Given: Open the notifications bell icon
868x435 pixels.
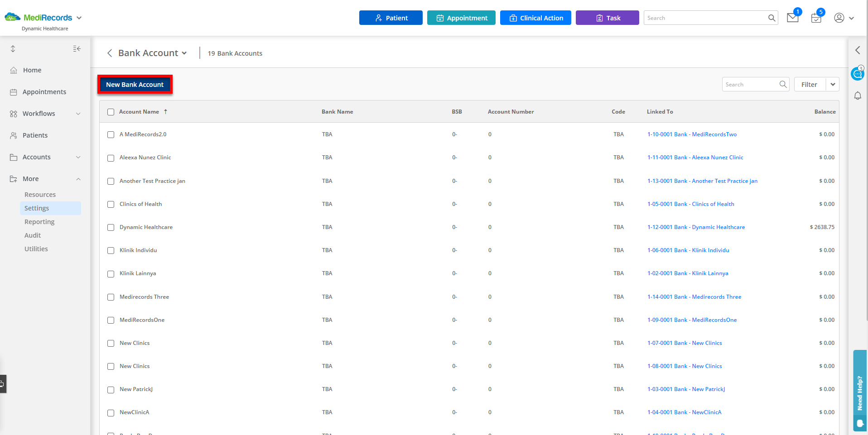Looking at the screenshot, I should point(858,96).
